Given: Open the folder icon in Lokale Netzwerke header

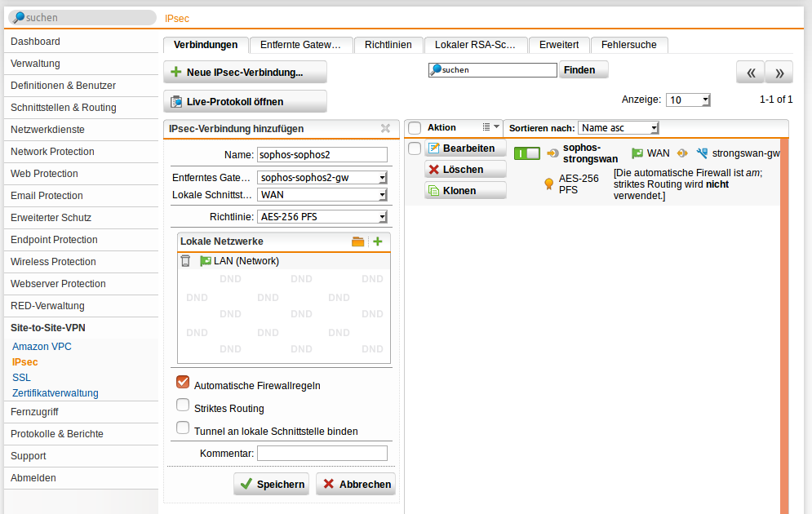Looking at the screenshot, I should pyautogui.click(x=358, y=241).
